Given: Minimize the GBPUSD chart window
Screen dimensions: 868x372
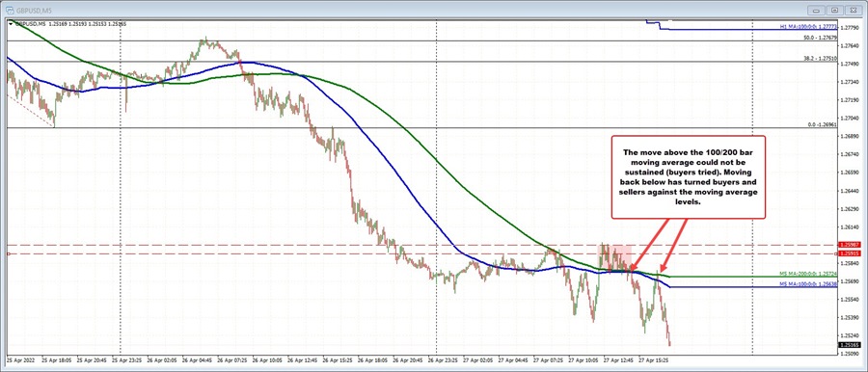Looking at the screenshot, I should click(815, 10).
